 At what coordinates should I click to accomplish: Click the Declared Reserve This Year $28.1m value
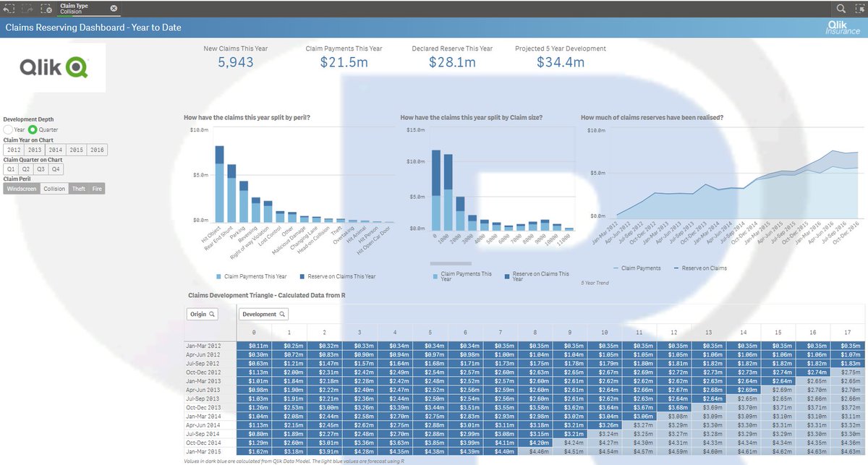pyautogui.click(x=452, y=62)
